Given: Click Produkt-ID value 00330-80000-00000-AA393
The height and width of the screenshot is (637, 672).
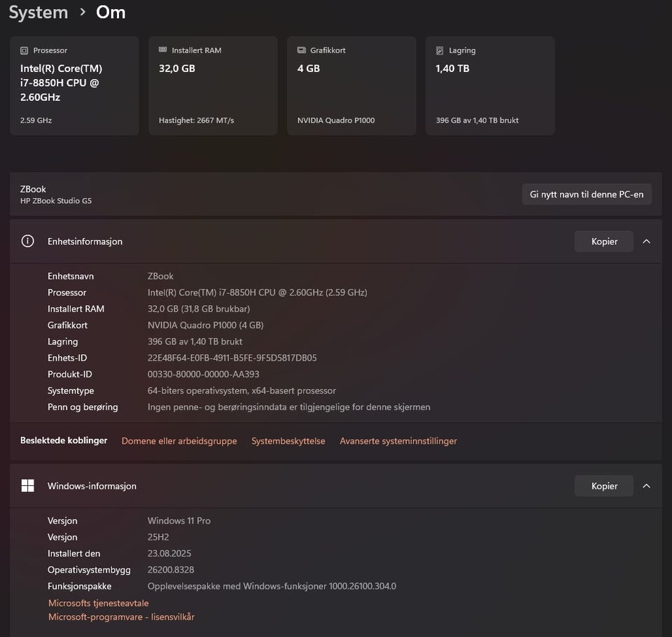Looking at the screenshot, I should point(203,374).
